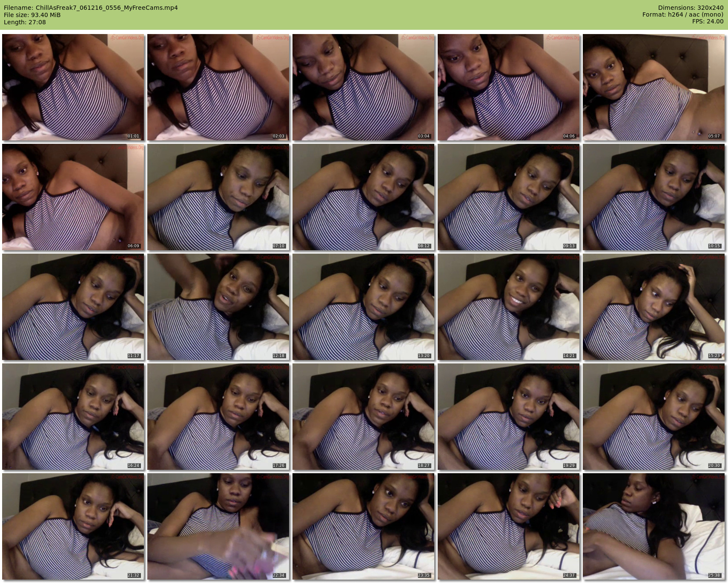This screenshot has width=728, height=583.
Task: Select the frame stamped 04:06
Action: [x=509, y=87]
